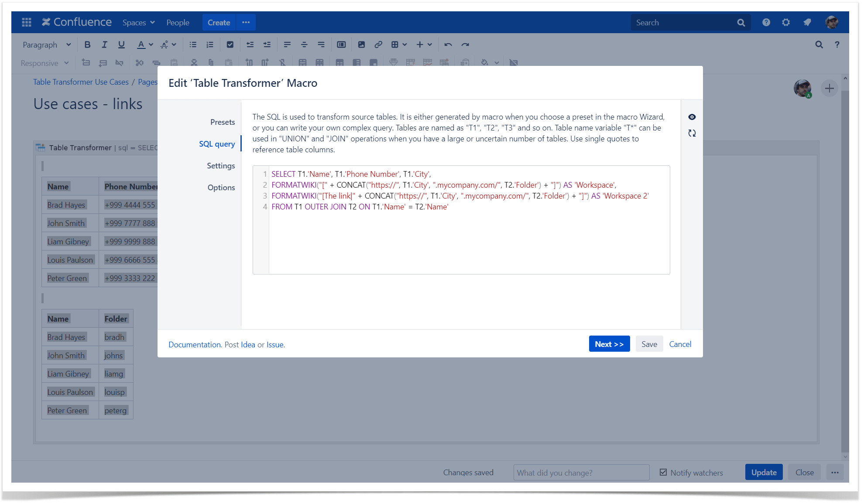Align text to the right

321,45
